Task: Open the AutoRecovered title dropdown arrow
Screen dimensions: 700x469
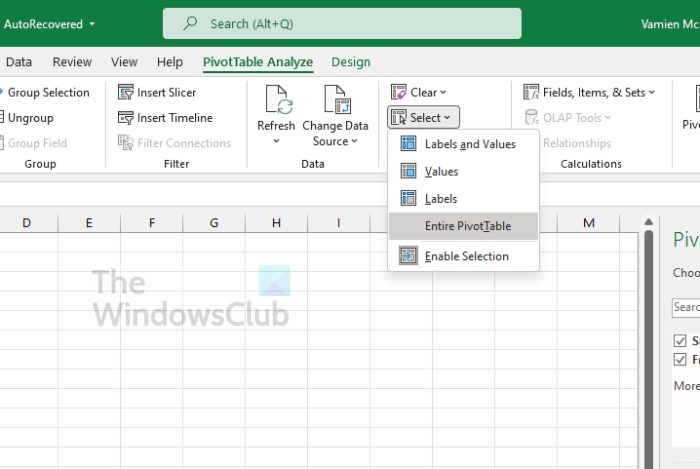Action: pyautogui.click(x=92, y=23)
